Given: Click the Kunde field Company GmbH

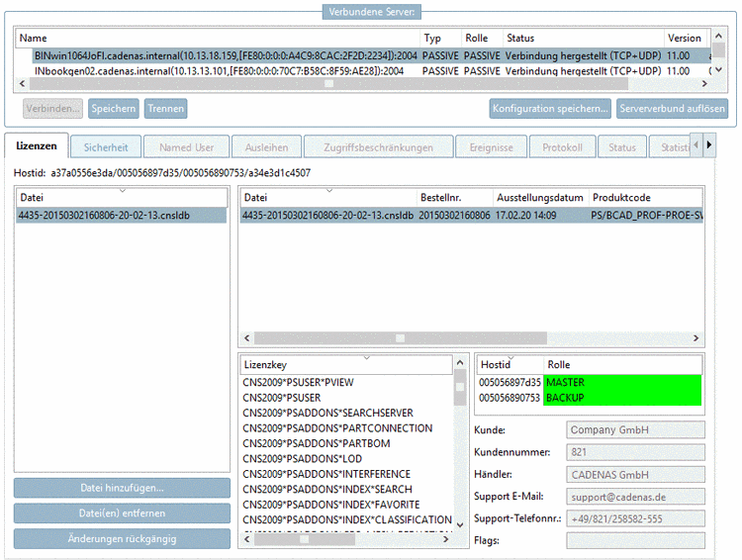Looking at the screenshot, I should coord(635,429).
